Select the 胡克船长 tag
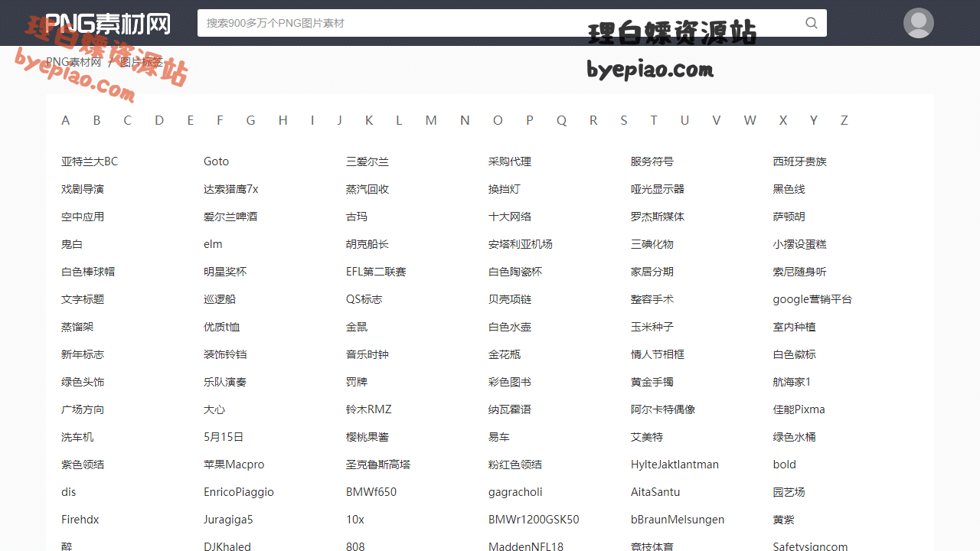 pyautogui.click(x=367, y=244)
